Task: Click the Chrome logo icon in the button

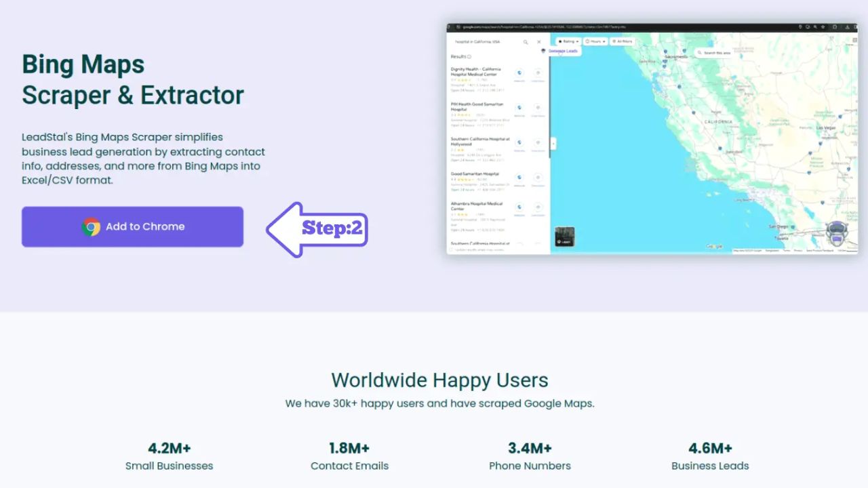Action: coord(91,227)
